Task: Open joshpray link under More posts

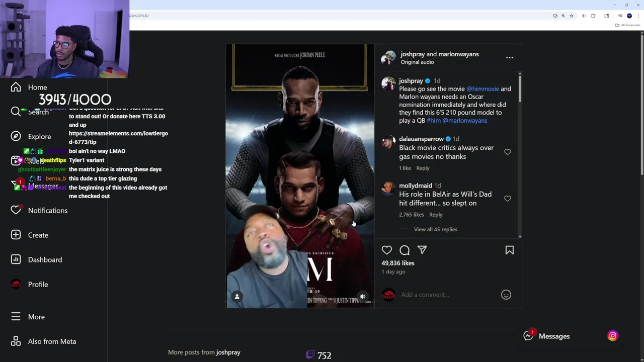Action: point(228,352)
